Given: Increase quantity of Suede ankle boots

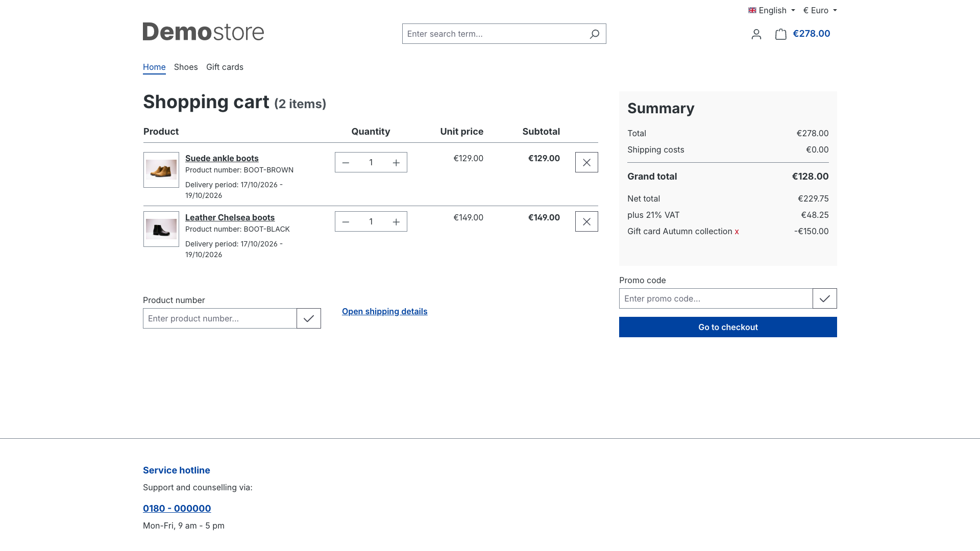Looking at the screenshot, I should pyautogui.click(x=396, y=162).
